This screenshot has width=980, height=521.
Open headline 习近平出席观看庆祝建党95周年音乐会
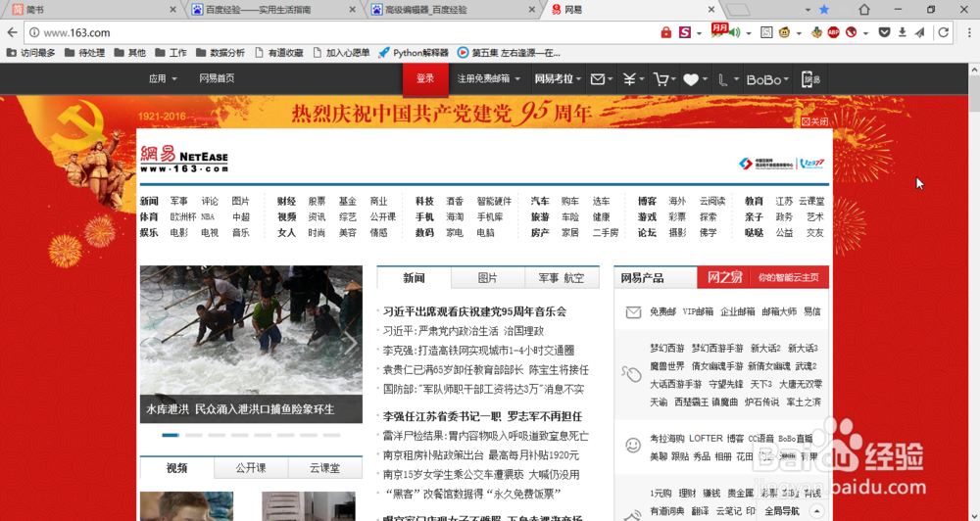coord(474,311)
